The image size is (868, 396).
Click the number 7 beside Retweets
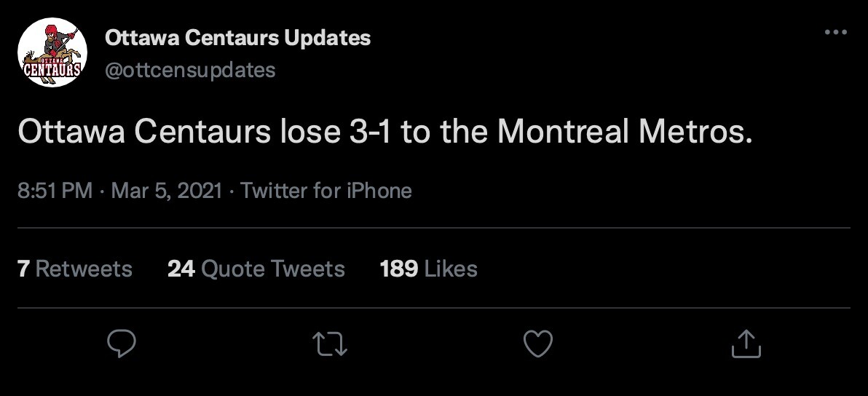click(23, 269)
